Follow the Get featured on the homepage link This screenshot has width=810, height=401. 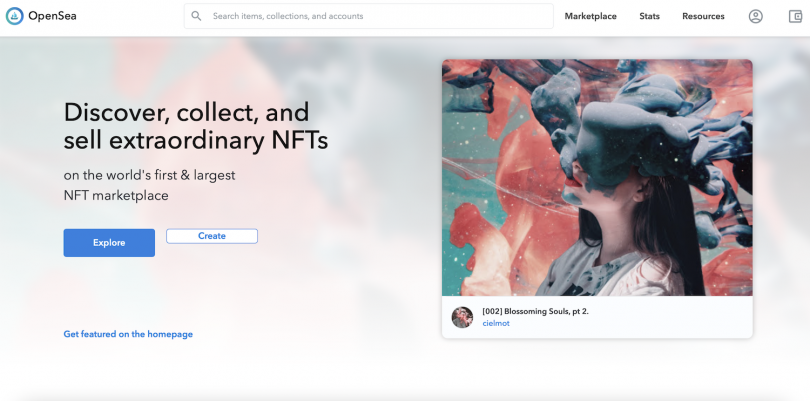click(128, 334)
